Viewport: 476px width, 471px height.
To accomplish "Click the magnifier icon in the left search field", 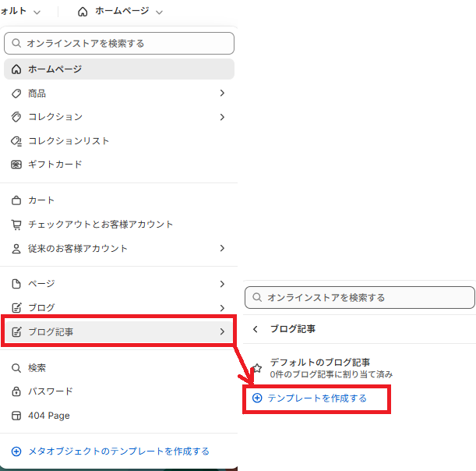I will [16, 43].
